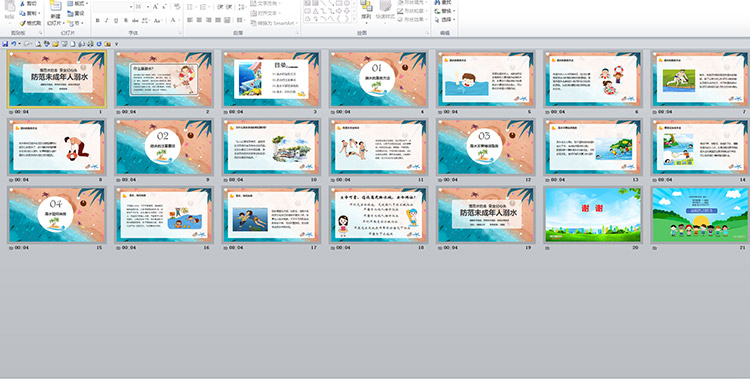Toggle Bold formatting button
The width and height of the screenshot is (750, 379).
tap(98, 21)
